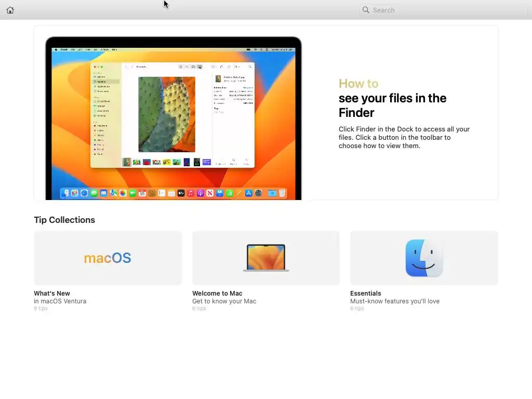This screenshot has width=532, height=399.
Task: Focus the Search field
Action: click(x=444, y=10)
